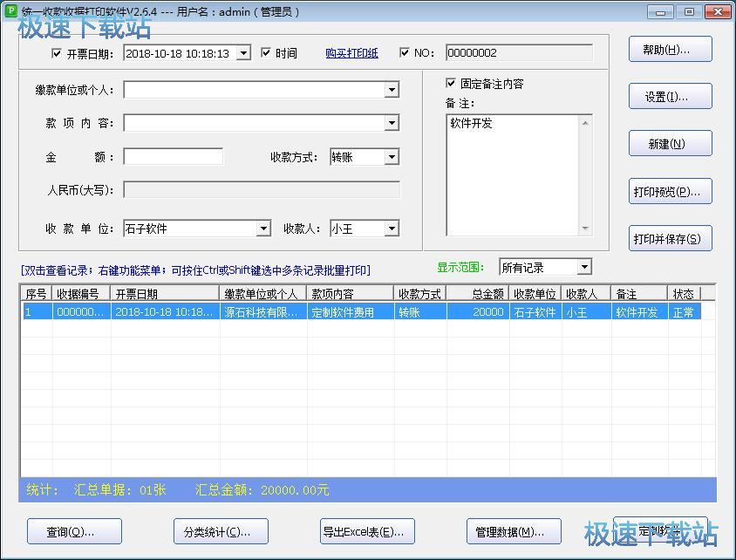Screen dimensions: 736x560
Task: Click the app icon in title bar
Action: click(11, 11)
